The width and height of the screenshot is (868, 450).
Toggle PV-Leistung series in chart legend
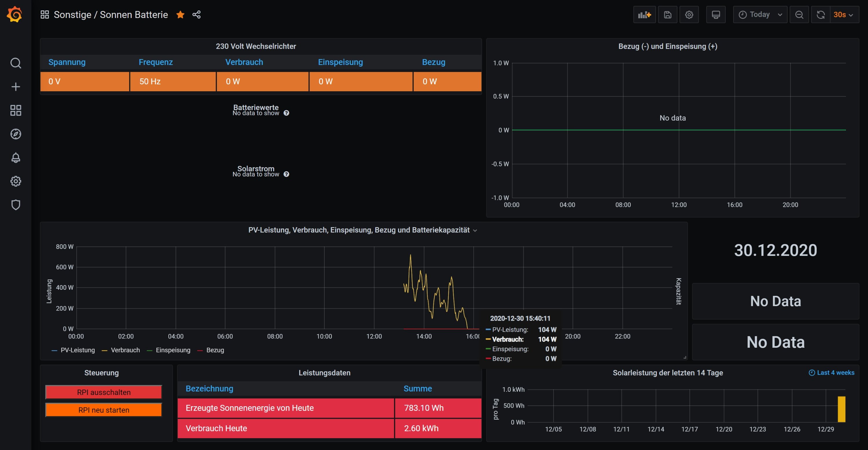coord(78,350)
